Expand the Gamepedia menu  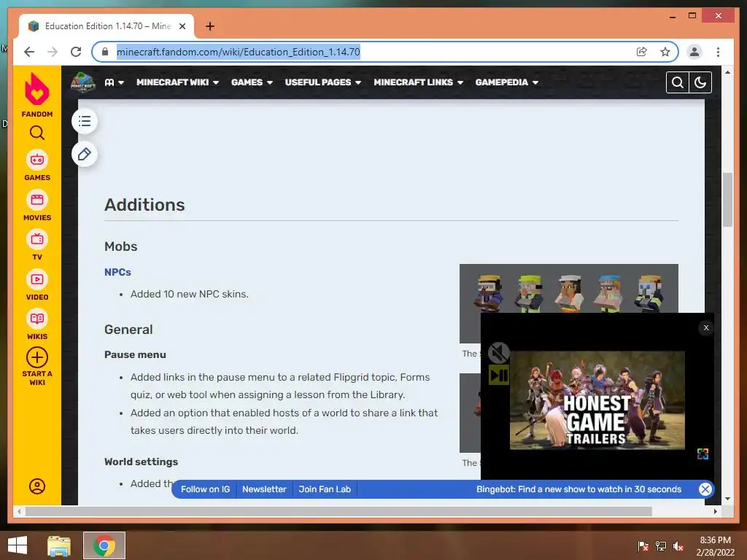(507, 82)
